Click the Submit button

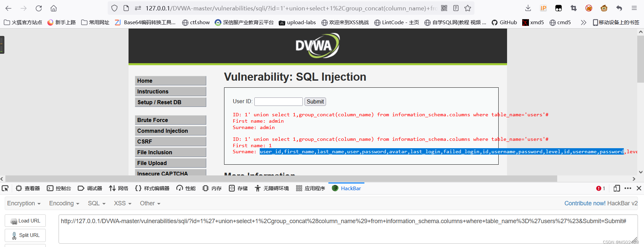pyautogui.click(x=315, y=101)
